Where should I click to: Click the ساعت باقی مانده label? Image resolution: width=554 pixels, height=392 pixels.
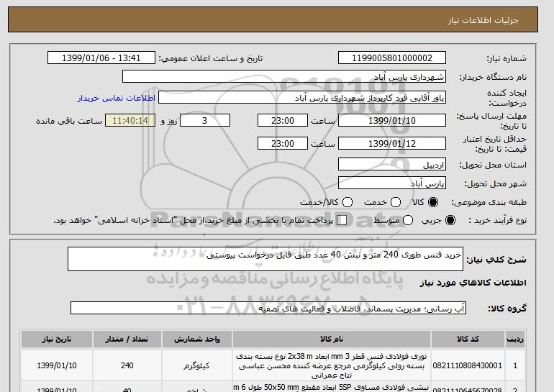click(69, 121)
